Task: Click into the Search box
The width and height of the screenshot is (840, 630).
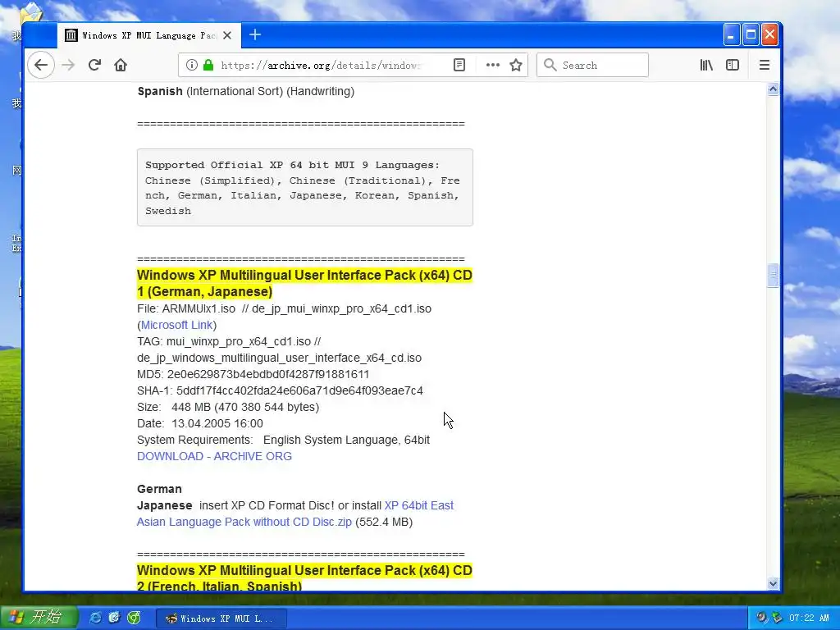Action: click(x=592, y=66)
